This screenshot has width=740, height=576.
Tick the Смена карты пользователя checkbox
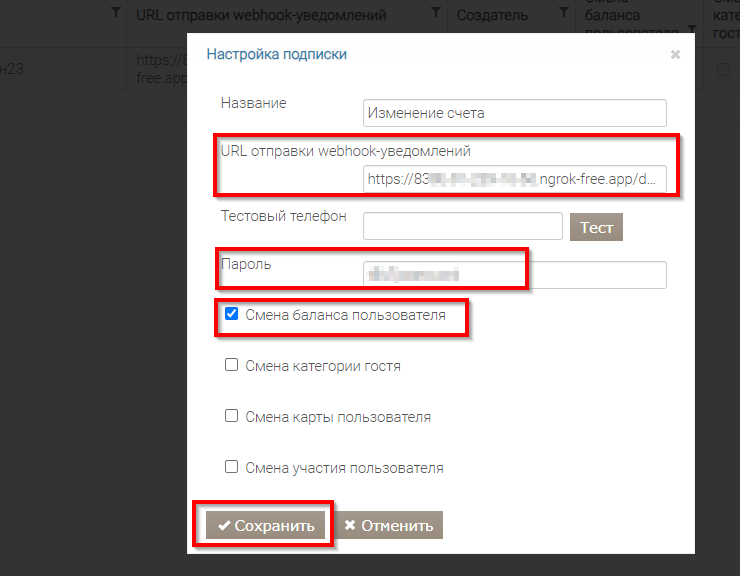232,416
